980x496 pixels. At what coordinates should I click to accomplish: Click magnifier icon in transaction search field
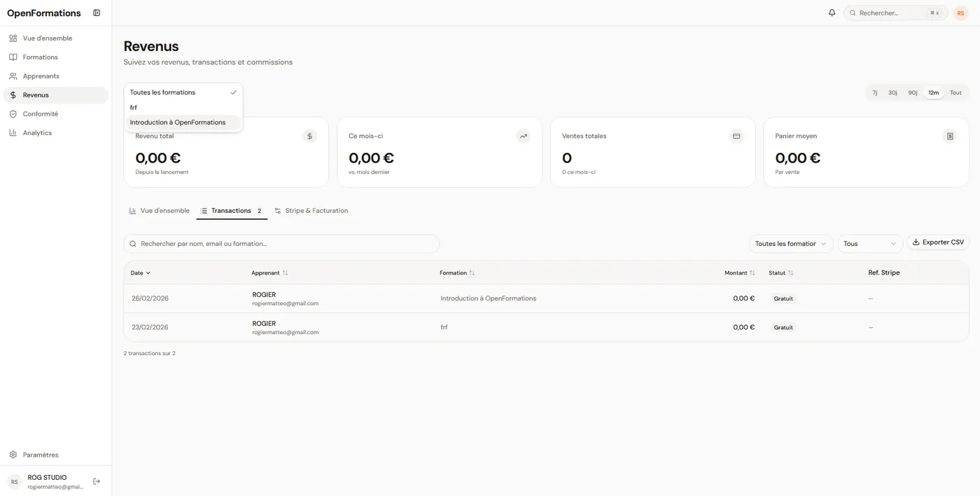pos(133,244)
